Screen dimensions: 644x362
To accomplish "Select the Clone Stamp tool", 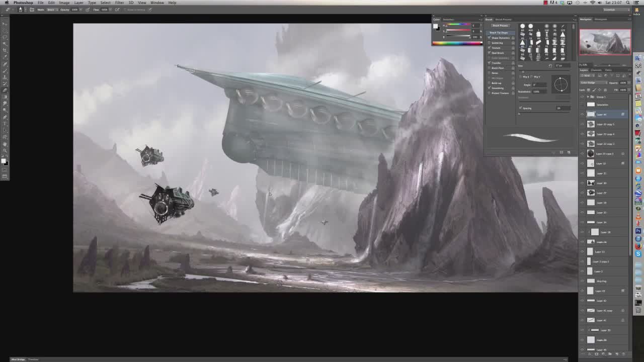I will (5, 77).
